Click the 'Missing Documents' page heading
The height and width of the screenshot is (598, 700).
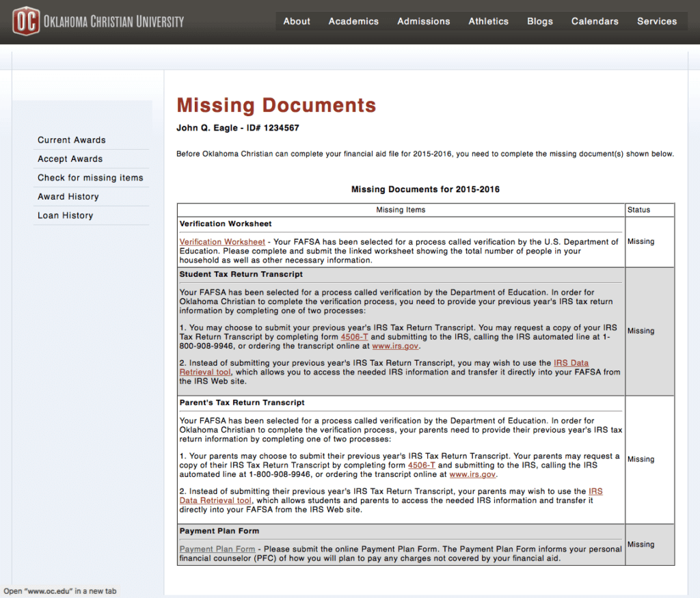click(x=276, y=105)
